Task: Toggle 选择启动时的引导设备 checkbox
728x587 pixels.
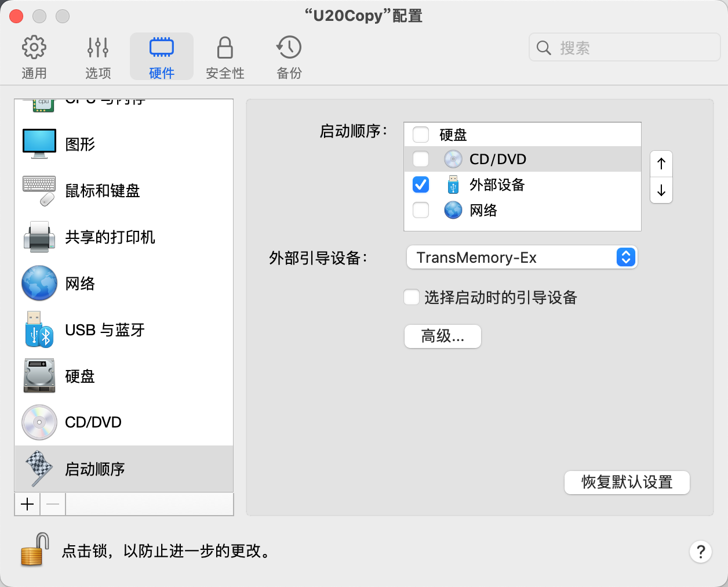Action: pos(412,298)
